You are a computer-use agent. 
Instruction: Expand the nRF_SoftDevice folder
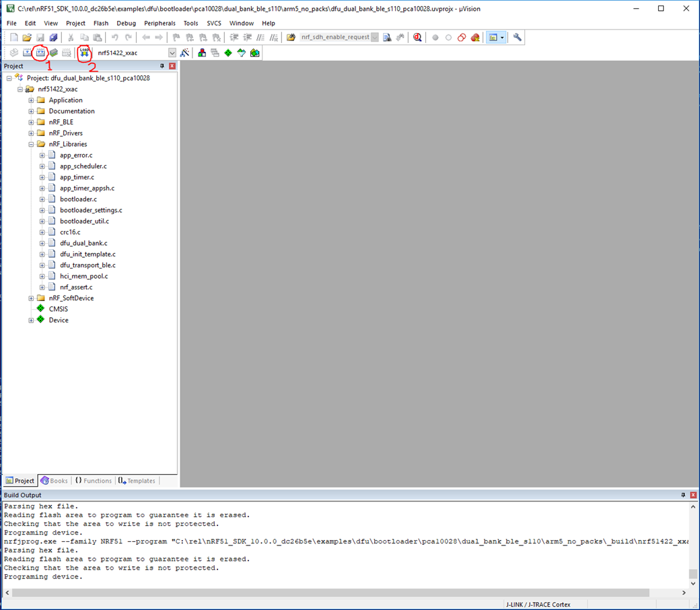[x=31, y=298]
